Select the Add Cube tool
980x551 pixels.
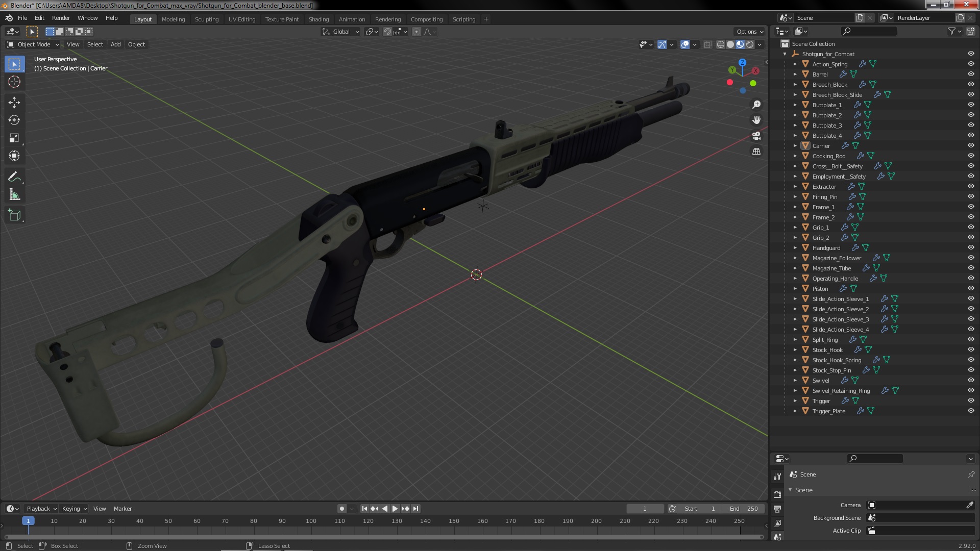point(14,215)
